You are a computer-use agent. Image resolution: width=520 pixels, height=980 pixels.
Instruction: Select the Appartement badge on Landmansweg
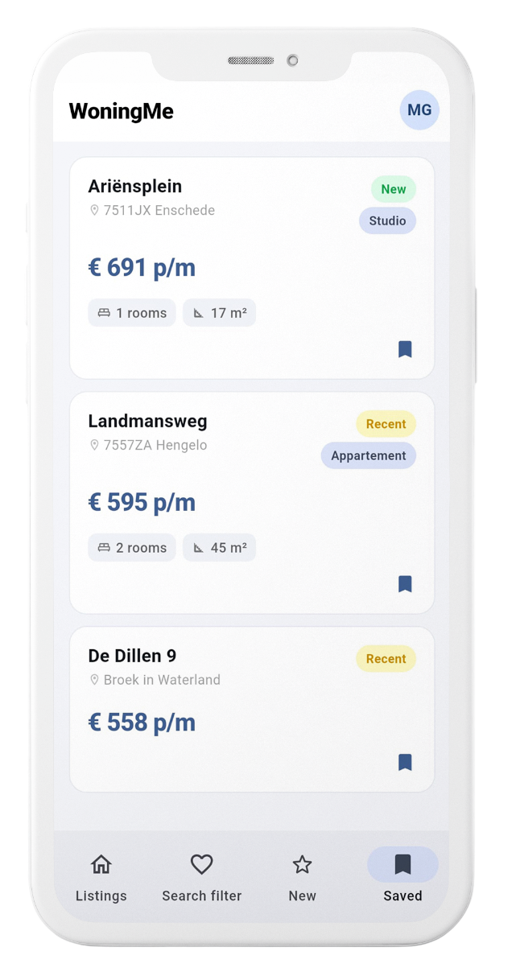368,455
